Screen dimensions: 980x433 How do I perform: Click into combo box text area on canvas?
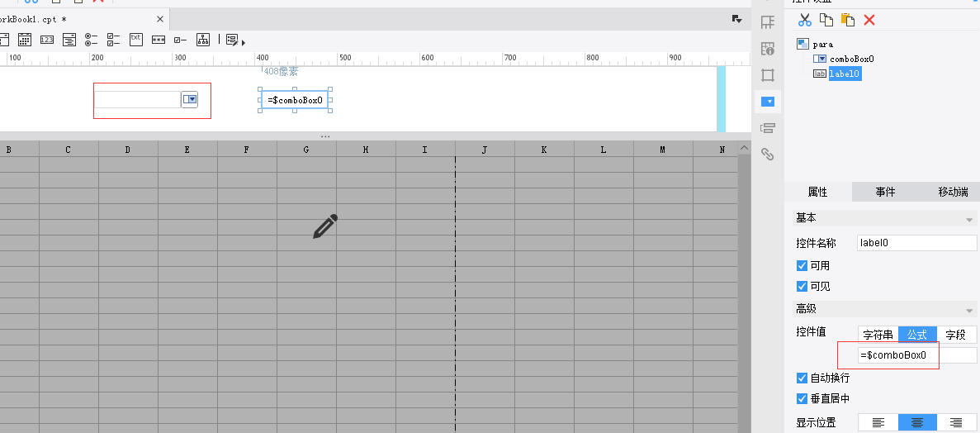[x=138, y=99]
